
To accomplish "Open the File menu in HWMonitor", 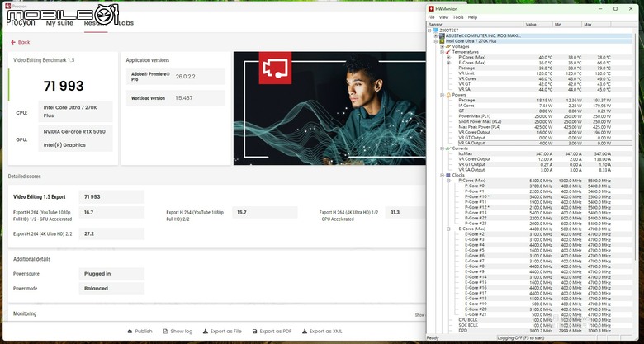I will click(431, 17).
